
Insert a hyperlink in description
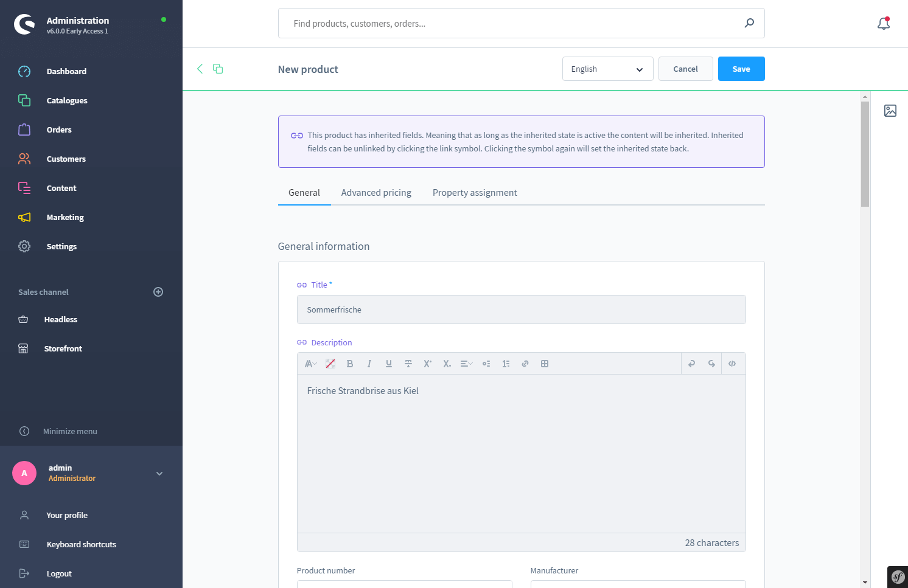click(x=525, y=364)
